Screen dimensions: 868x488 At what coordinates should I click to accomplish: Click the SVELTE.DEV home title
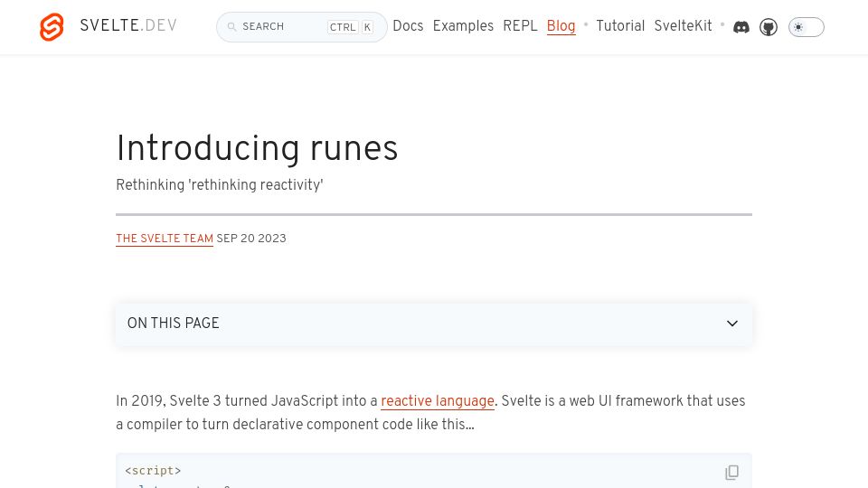(x=128, y=25)
